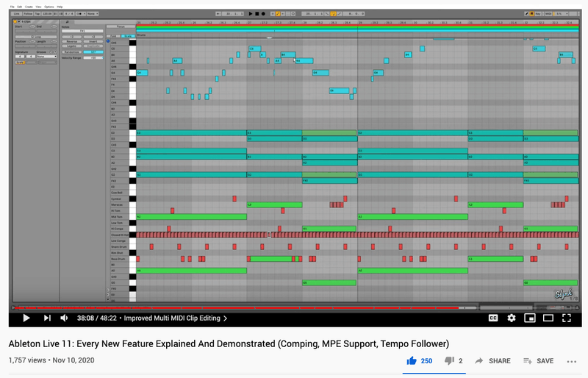Open quantization menu dropdown set to None

(x=93, y=14)
